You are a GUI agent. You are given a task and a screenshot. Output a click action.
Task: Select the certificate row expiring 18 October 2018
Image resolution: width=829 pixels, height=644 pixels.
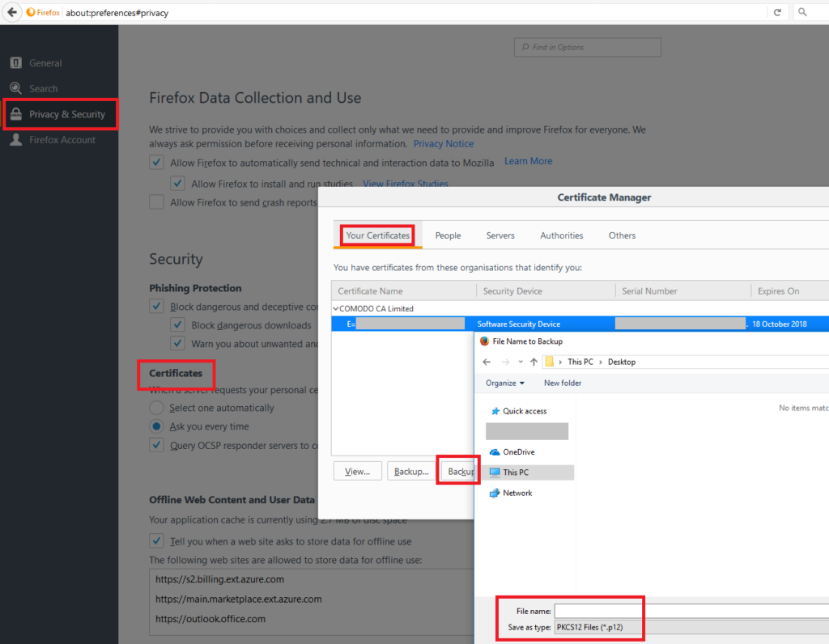pyautogui.click(x=580, y=324)
